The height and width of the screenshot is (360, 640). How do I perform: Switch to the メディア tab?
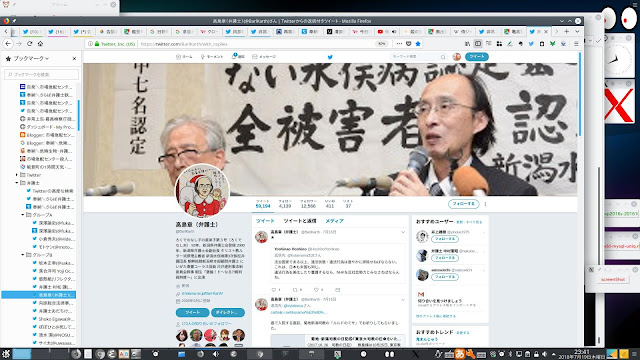click(334, 221)
